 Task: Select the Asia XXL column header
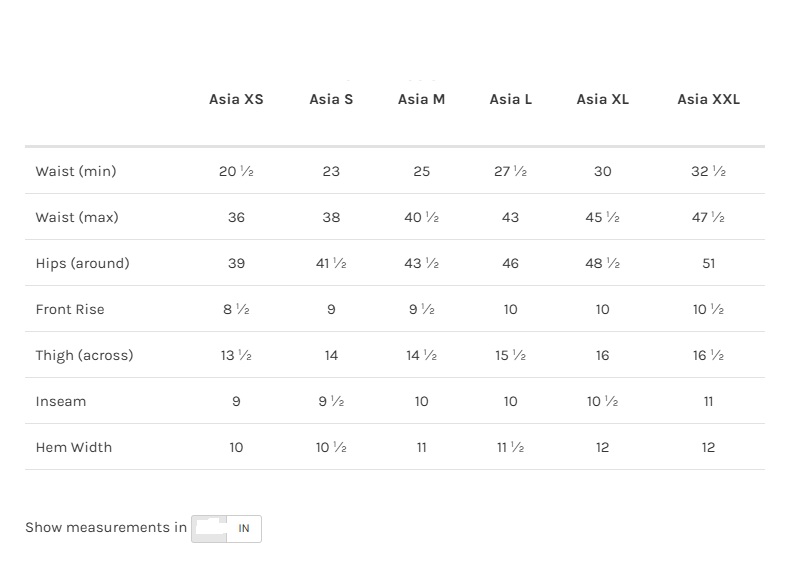[x=708, y=99]
